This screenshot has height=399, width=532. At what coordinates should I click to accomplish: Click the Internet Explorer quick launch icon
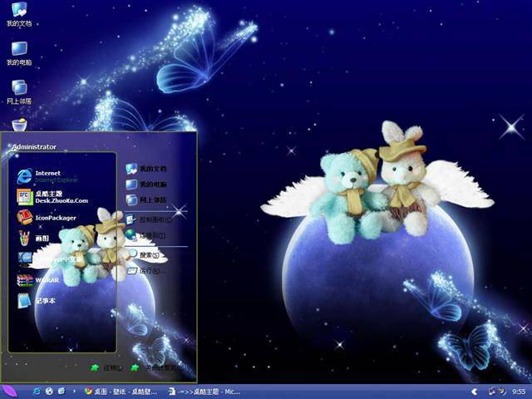click(37, 392)
